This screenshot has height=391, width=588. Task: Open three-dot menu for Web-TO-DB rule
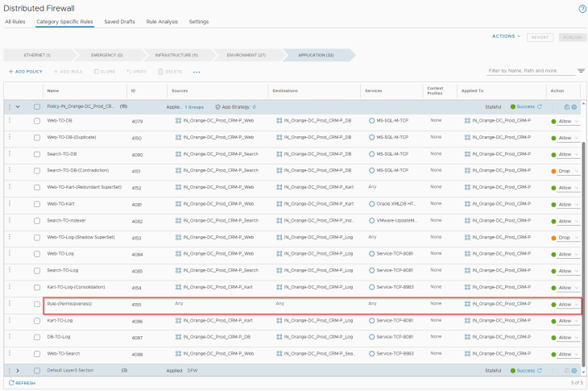10,121
